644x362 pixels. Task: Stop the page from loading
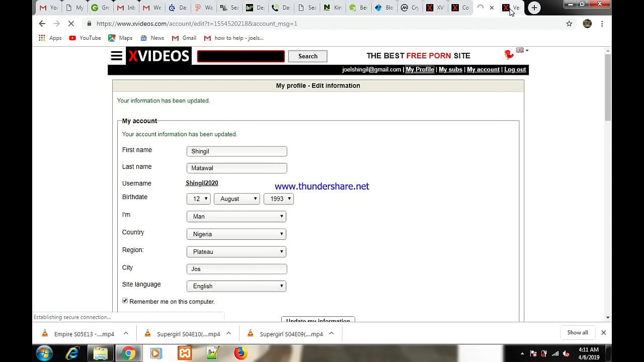pyautogui.click(x=71, y=24)
